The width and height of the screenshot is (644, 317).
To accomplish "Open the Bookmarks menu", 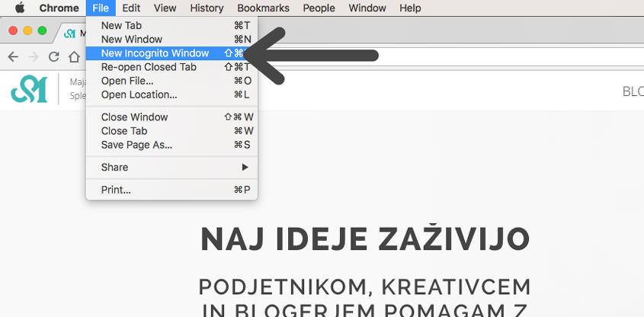I will [263, 8].
